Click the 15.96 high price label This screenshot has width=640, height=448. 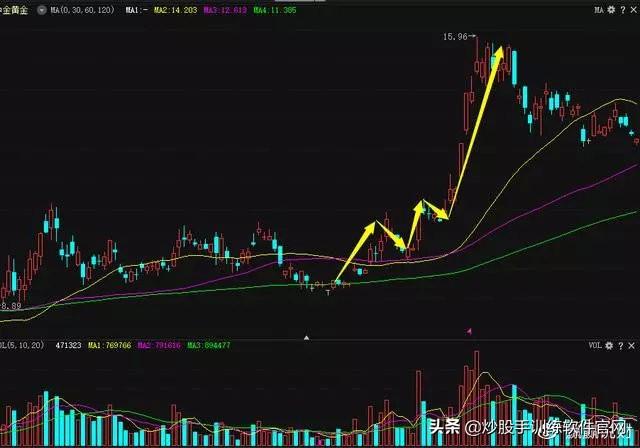coord(455,37)
